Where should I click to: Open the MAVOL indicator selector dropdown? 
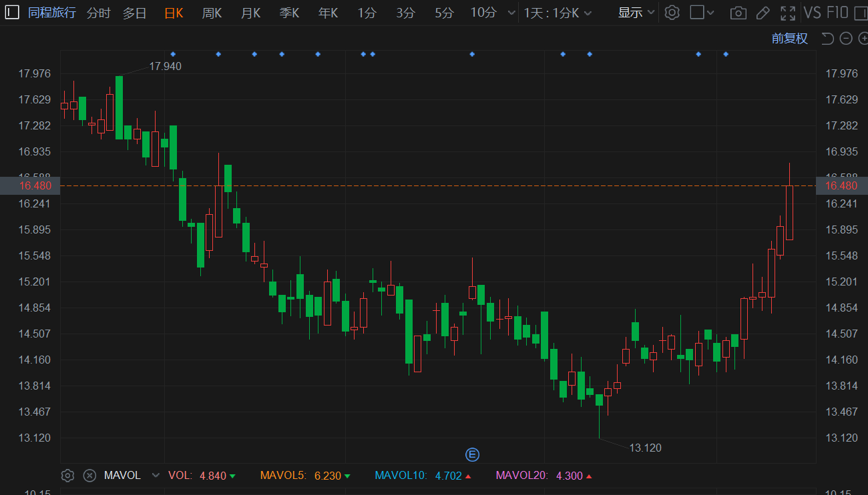pos(156,476)
